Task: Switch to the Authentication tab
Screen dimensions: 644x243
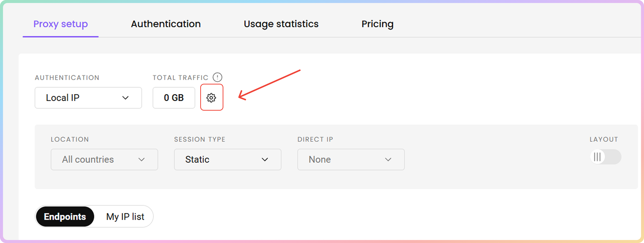Action: coord(166,24)
